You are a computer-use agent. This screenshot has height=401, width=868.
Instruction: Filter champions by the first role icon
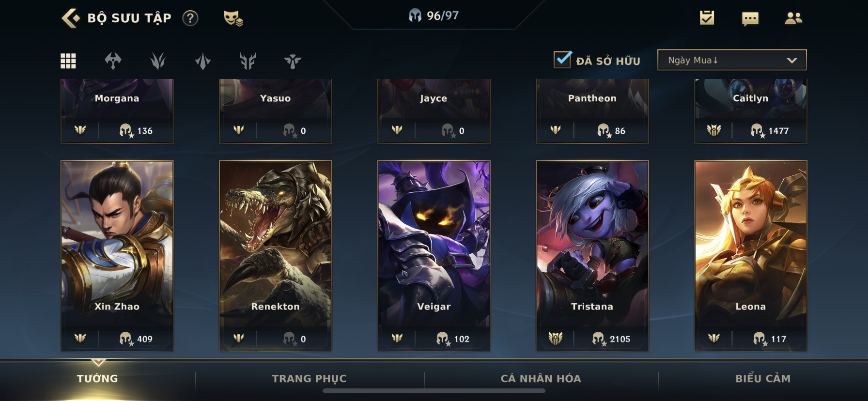tap(113, 61)
